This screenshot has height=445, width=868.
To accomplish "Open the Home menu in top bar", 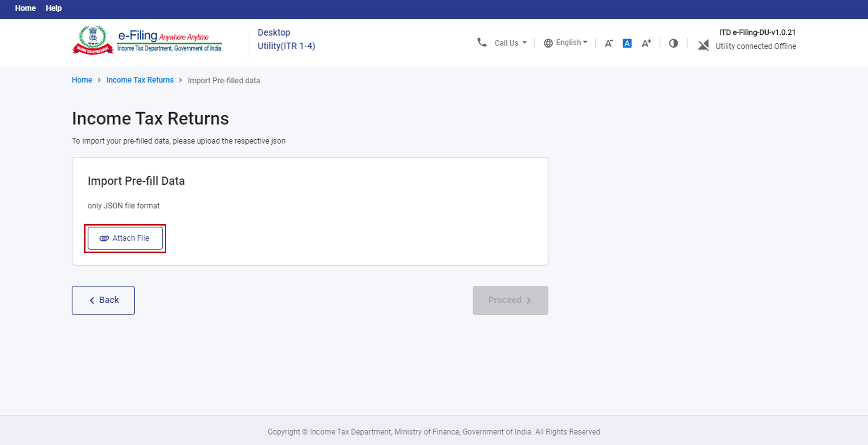I will (25, 8).
